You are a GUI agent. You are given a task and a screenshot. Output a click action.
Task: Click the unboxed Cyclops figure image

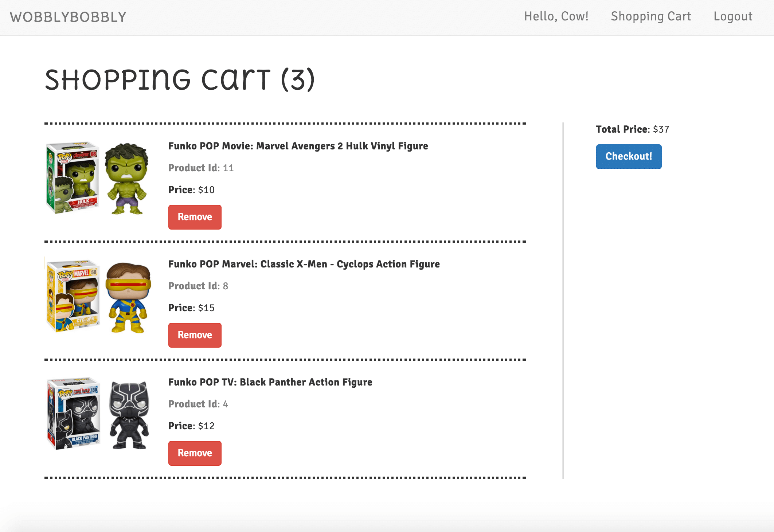tap(128, 297)
